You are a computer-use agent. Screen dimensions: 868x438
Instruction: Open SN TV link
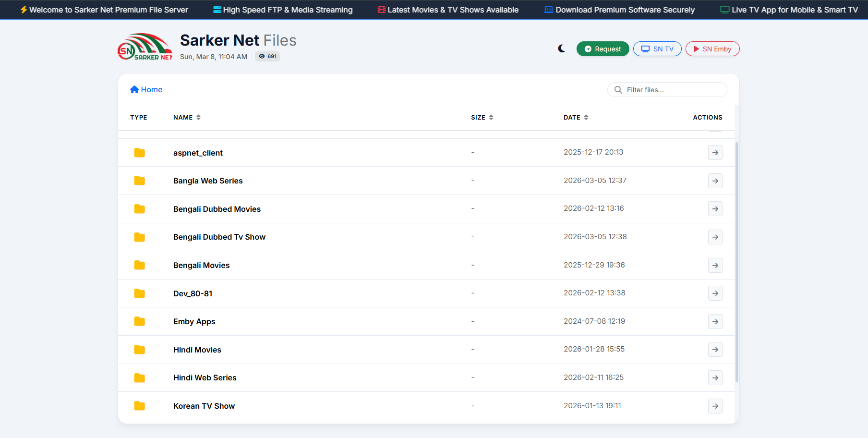(x=657, y=49)
